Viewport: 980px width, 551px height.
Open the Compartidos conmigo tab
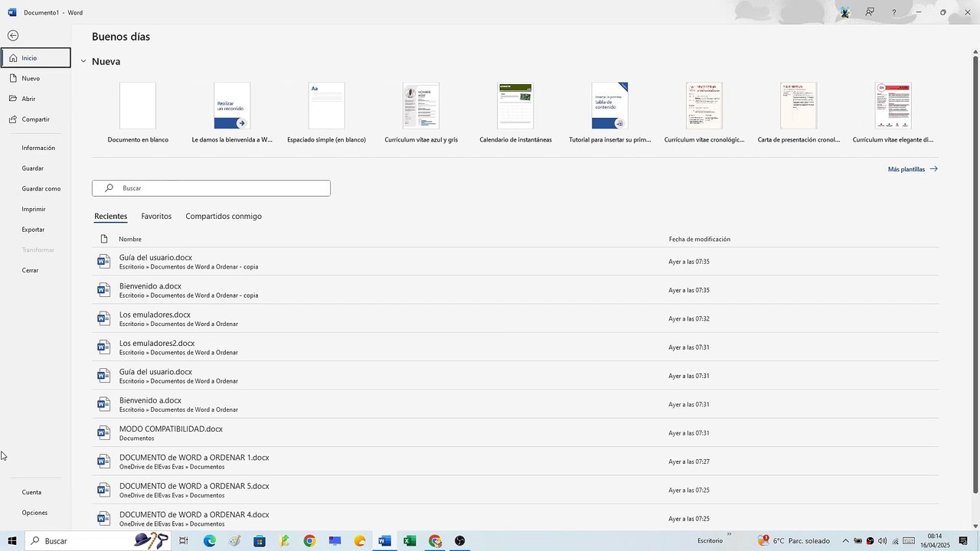(224, 217)
